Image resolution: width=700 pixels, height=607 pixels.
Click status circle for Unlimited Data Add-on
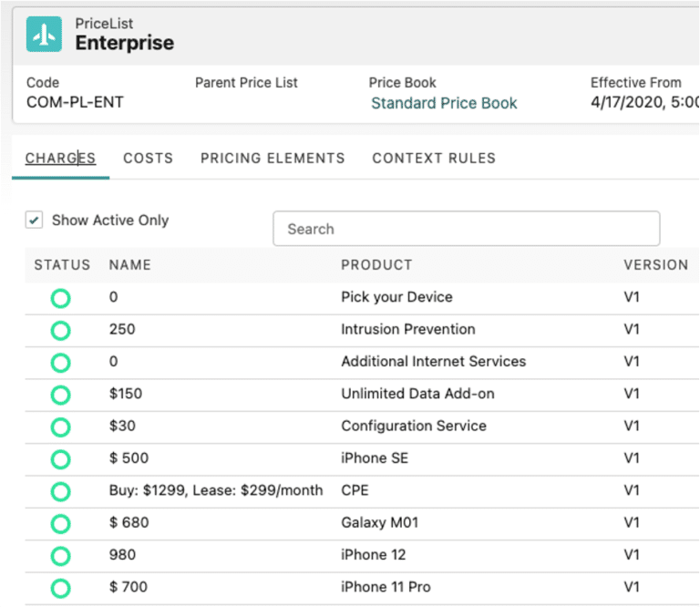(61, 395)
